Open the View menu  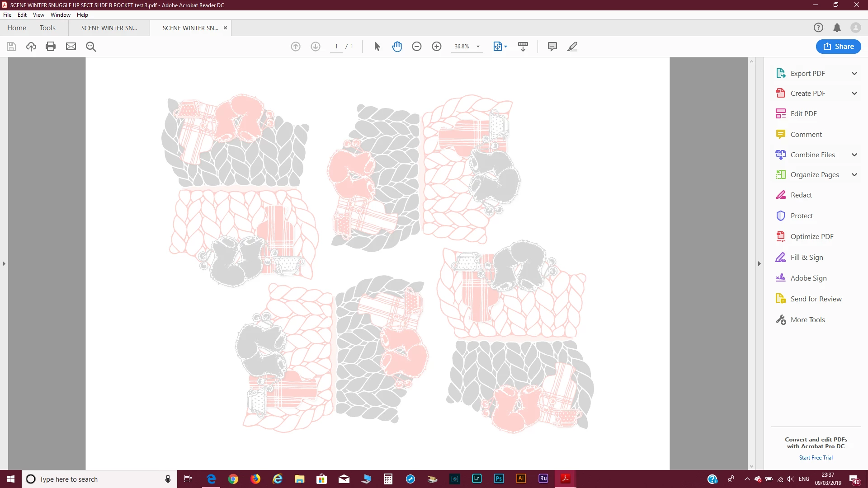click(38, 15)
